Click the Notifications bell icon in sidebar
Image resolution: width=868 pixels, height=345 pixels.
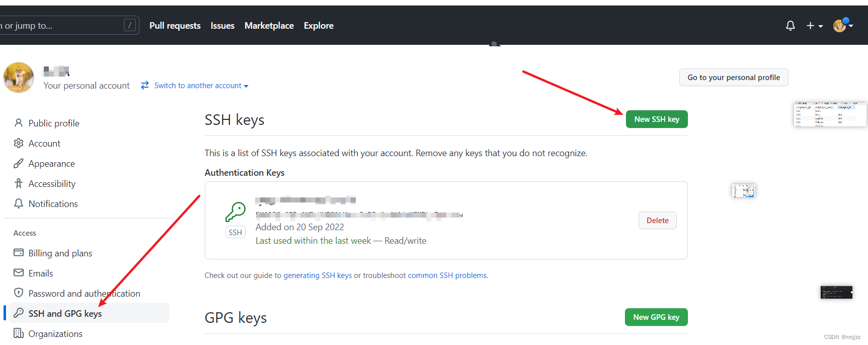click(x=19, y=203)
